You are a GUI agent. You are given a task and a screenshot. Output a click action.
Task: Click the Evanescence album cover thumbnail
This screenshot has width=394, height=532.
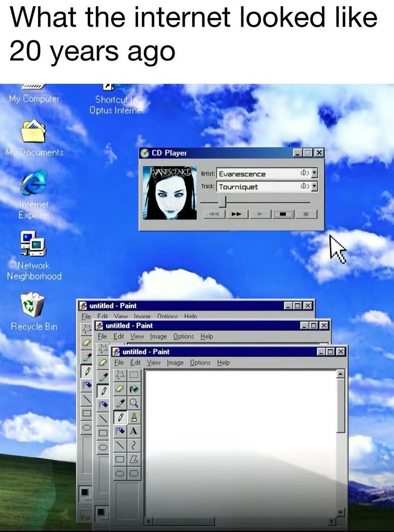[x=170, y=192]
